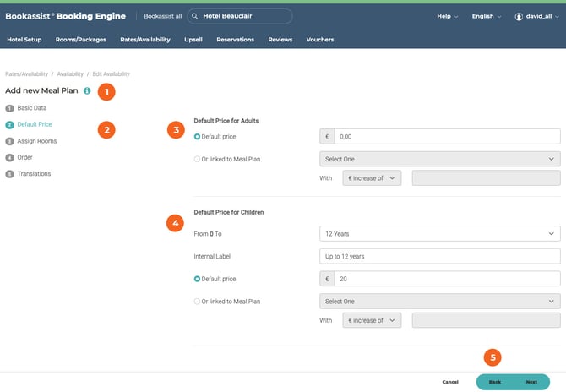The width and height of the screenshot is (566, 392).
Task: Select children Or linked to Meal Plan radio
Action: [198, 301]
